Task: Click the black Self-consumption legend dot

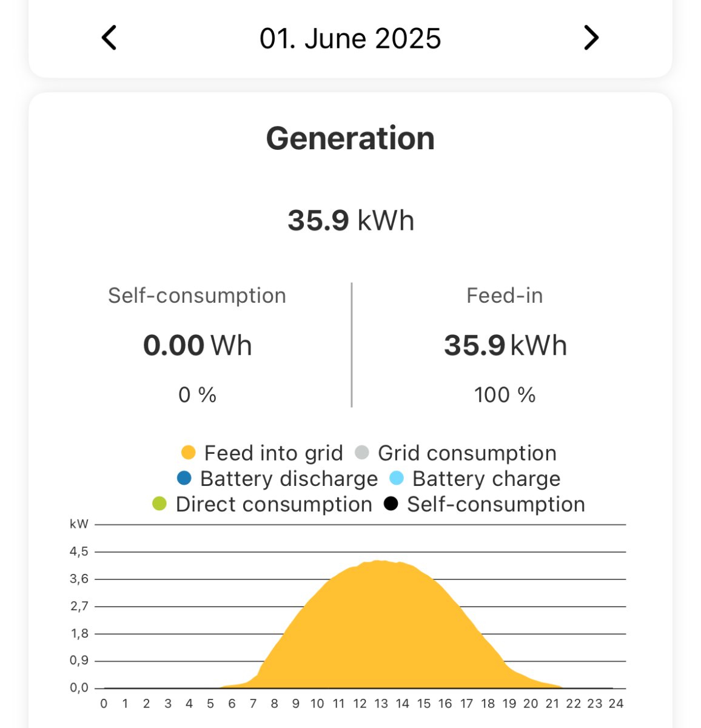Action: click(391, 504)
